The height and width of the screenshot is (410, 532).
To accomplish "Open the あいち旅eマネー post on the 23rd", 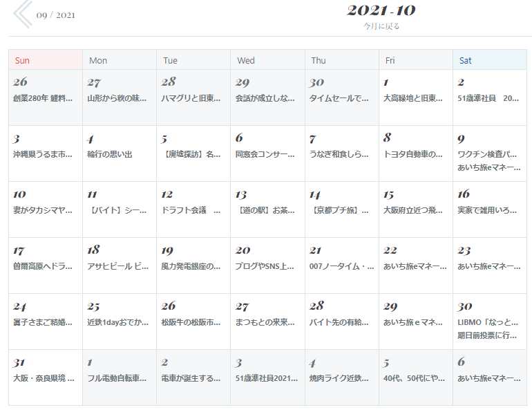I will point(489,266).
